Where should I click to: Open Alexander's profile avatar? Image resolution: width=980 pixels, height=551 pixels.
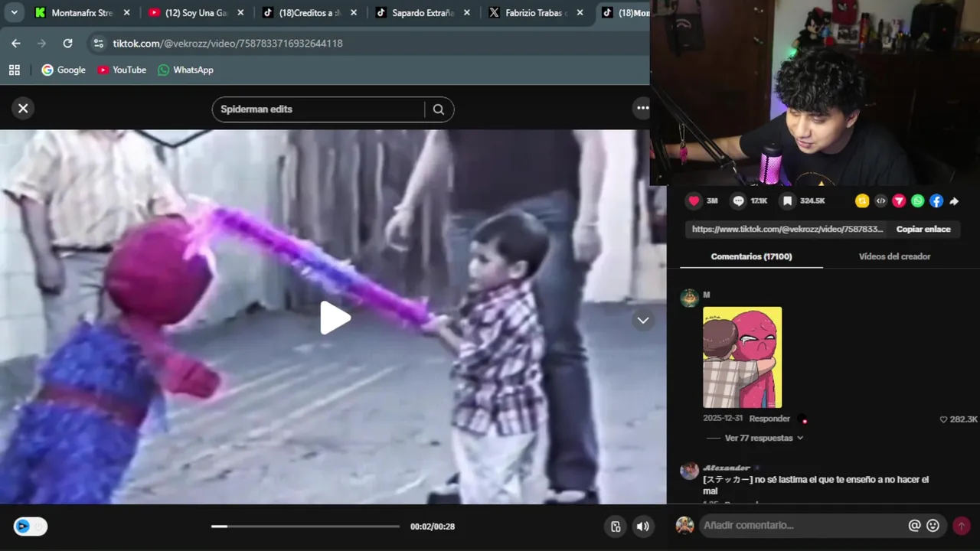(689, 471)
